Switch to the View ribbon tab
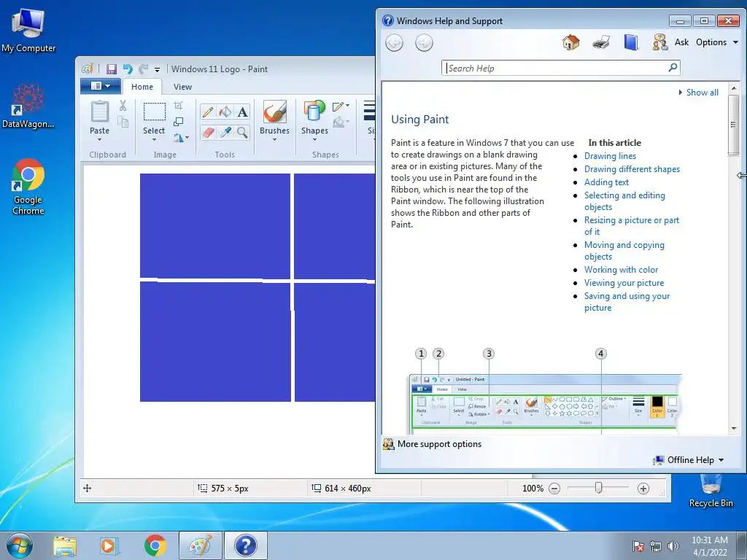Image resolution: width=747 pixels, height=560 pixels. tap(182, 87)
